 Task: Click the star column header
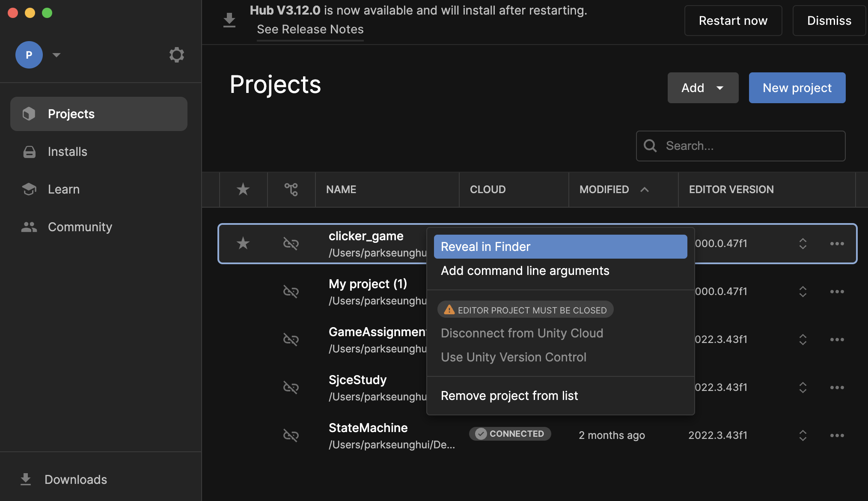pyautogui.click(x=243, y=189)
